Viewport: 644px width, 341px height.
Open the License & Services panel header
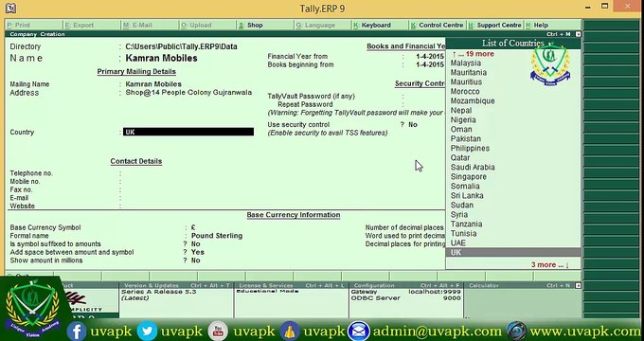click(x=292, y=285)
